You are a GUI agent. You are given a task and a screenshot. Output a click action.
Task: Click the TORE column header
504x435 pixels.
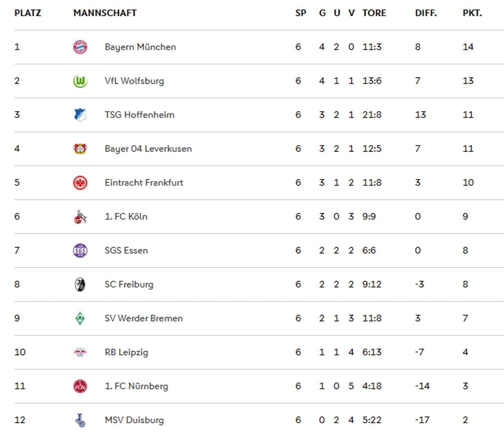(x=374, y=13)
